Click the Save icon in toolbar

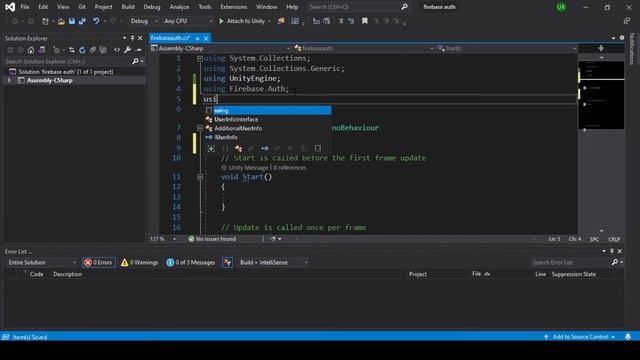coord(72,21)
